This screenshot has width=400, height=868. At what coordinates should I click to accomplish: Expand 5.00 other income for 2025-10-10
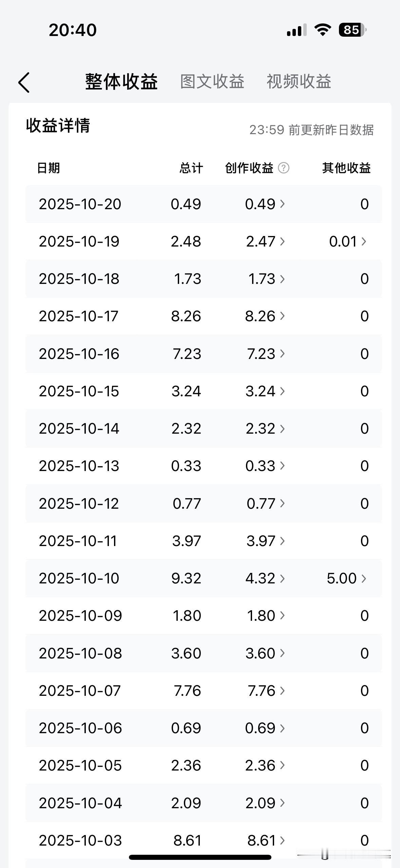click(x=346, y=578)
